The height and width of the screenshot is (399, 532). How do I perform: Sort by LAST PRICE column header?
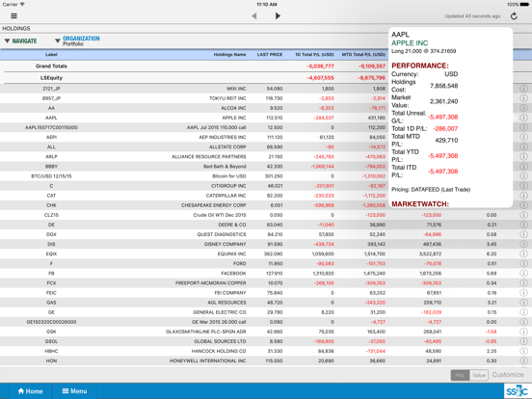[270, 55]
